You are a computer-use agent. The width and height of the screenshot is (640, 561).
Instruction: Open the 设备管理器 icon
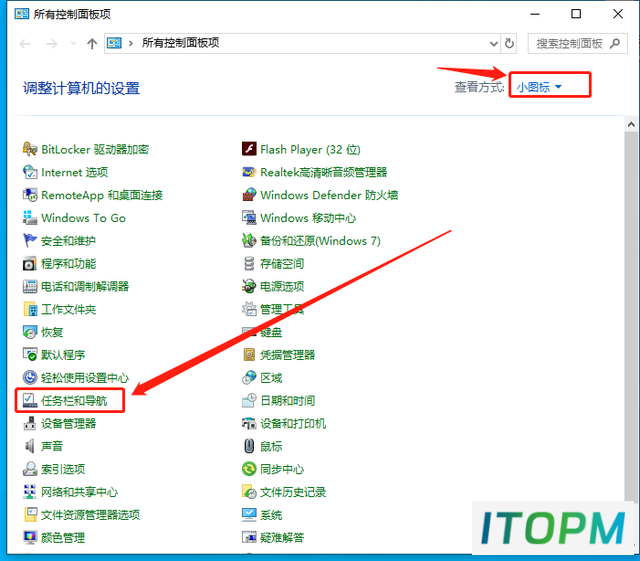tap(30, 423)
